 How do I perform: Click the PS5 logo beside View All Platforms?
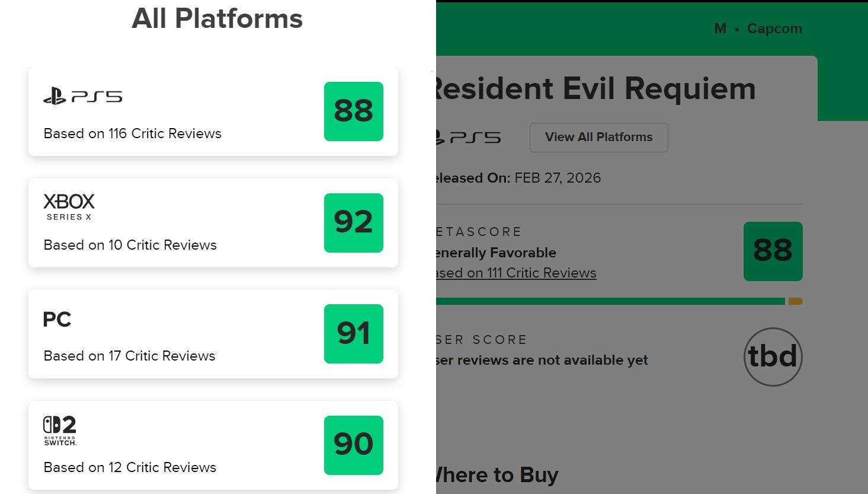(469, 138)
